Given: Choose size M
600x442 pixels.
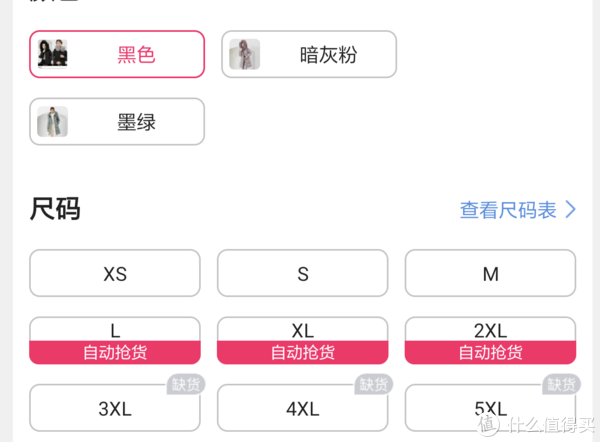Looking at the screenshot, I should click(x=491, y=273).
